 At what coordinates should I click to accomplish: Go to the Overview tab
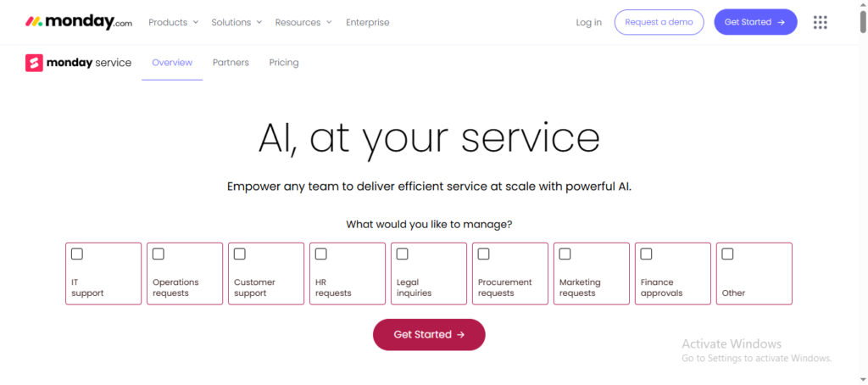point(172,63)
